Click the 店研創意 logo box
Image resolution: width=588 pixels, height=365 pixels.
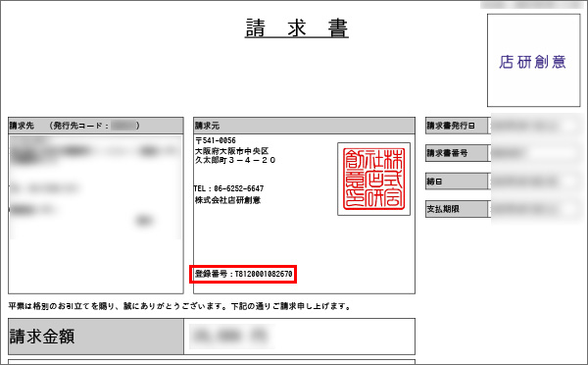(x=534, y=61)
